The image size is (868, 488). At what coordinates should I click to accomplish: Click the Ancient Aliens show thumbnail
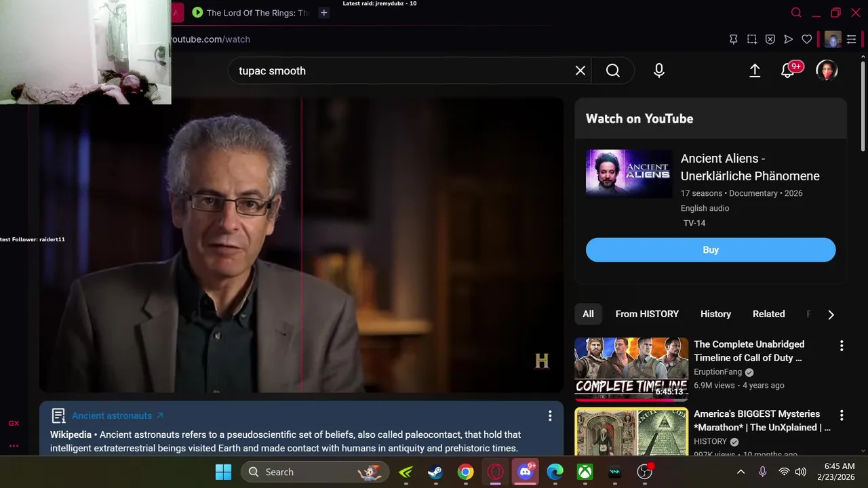point(629,174)
